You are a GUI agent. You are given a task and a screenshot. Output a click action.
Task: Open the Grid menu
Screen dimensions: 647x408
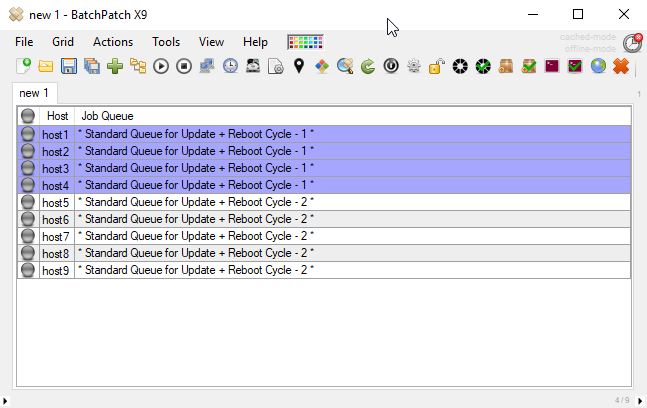pyautogui.click(x=63, y=42)
